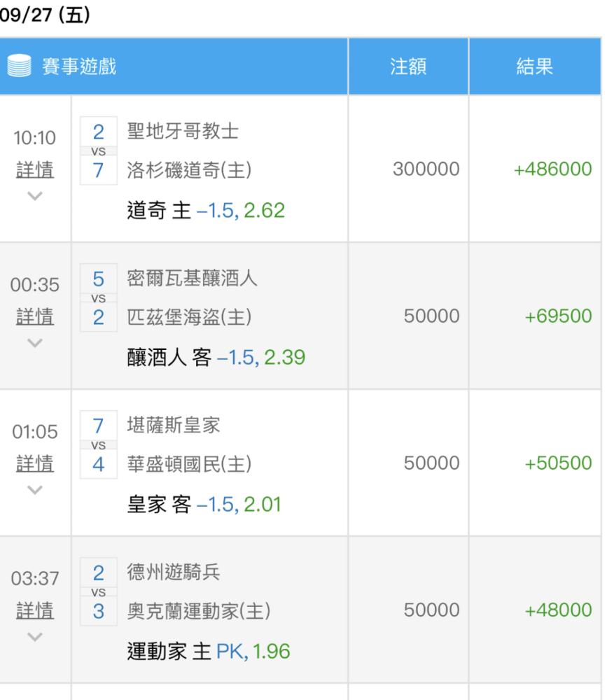Open 詳情 link for the 01:05 game
The width and height of the screenshot is (614, 700).
pos(35,463)
